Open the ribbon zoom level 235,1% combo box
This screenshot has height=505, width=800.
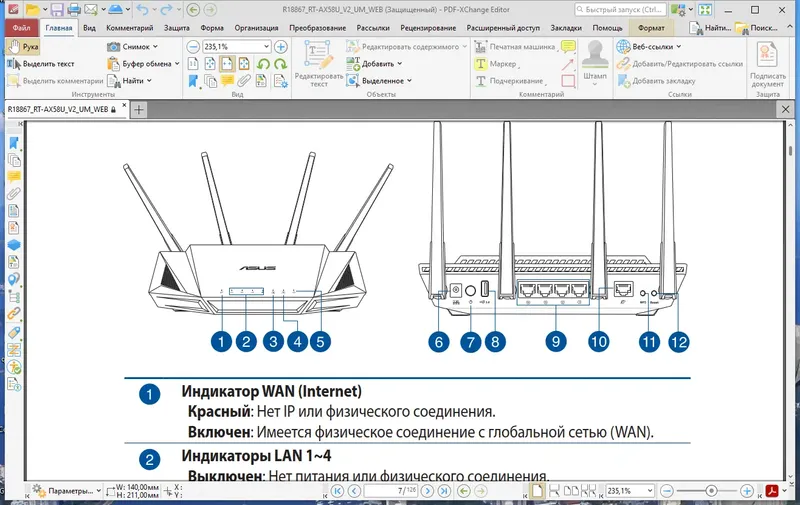pyautogui.click(x=236, y=47)
